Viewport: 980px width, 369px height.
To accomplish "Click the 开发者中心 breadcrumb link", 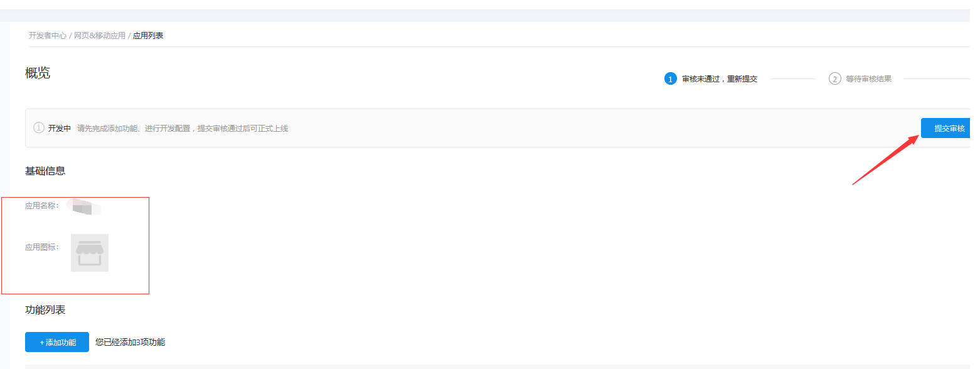I will tap(47, 36).
